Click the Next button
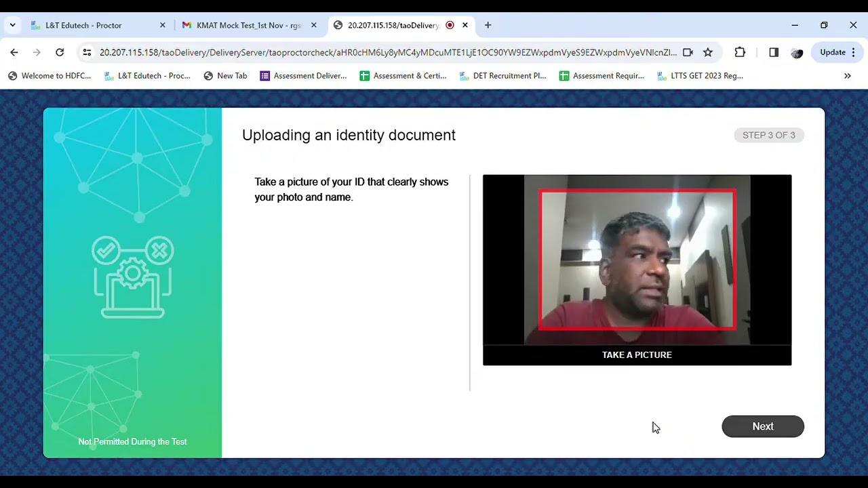The width and height of the screenshot is (868, 488). tap(763, 426)
